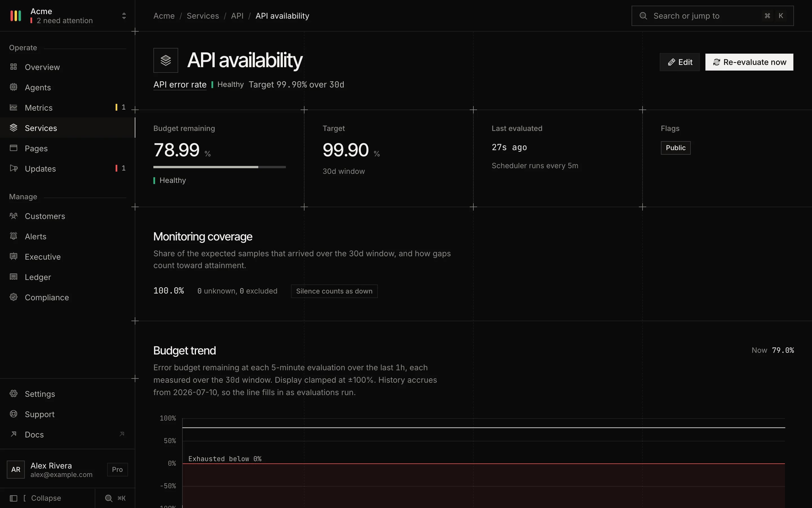This screenshot has height=508, width=812.
Task: Click the Now 79.0% trend value
Action: click(x=773, y=350)
